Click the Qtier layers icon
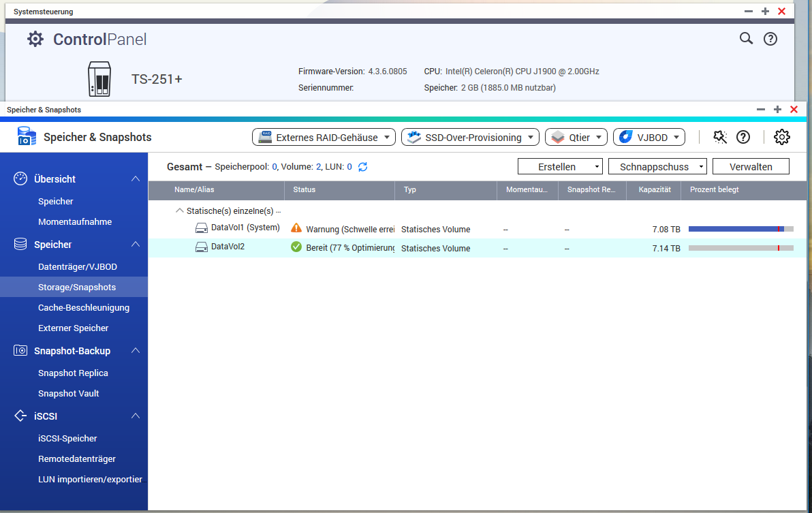The height and width of the screenshot is (513, 812). pos(558,137)
